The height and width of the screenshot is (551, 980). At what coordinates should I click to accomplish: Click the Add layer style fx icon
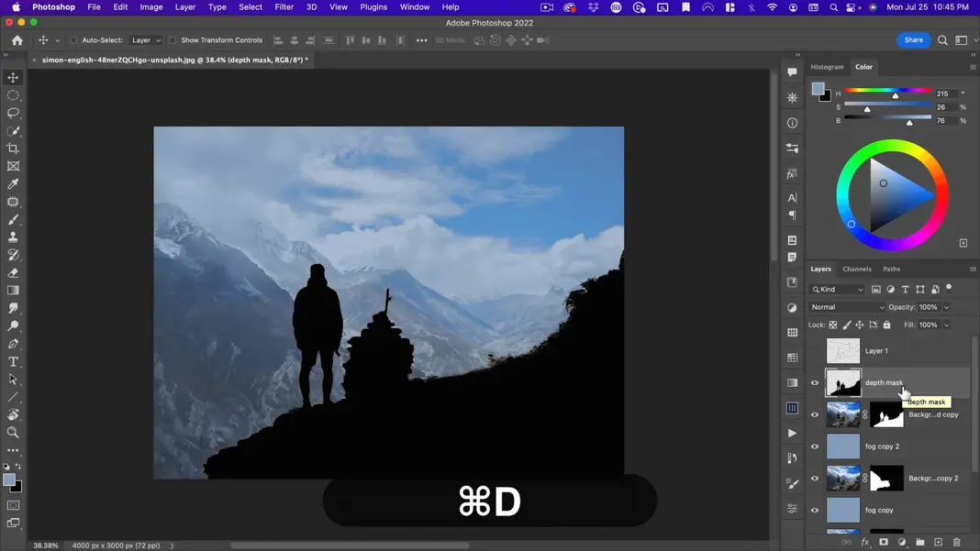(865, 542)
